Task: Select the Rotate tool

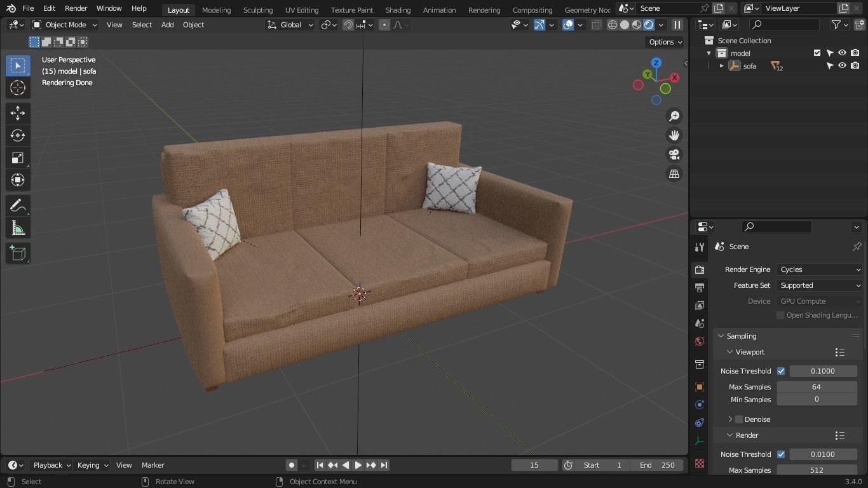Action: 18,135
